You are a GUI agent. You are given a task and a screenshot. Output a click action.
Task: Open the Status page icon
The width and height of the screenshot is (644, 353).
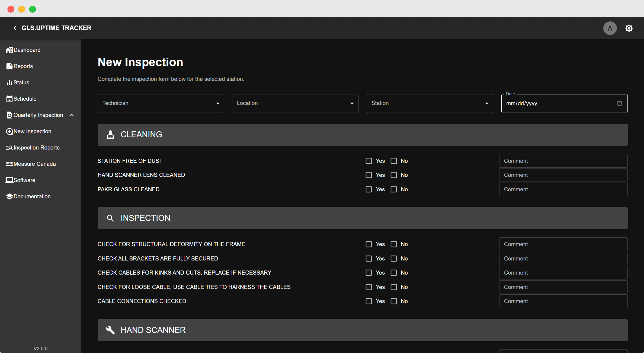click(9, 82)
